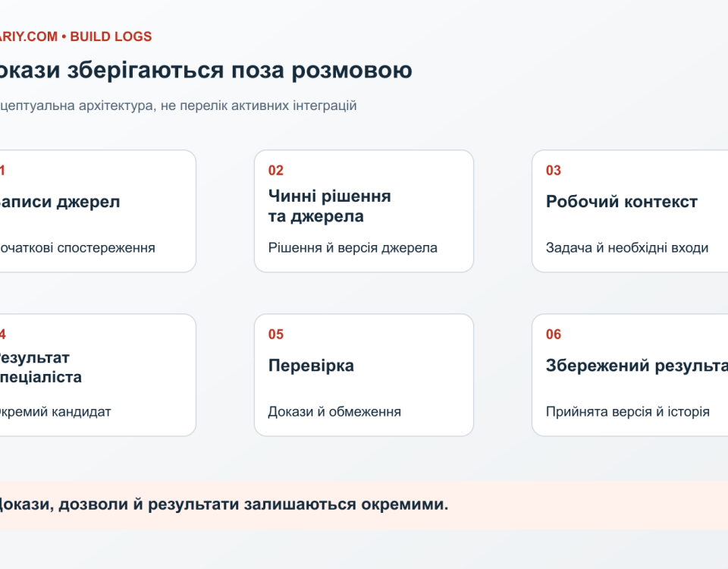Select the 'Результат спеціаліста' card title
Viewport: 728px width, 569px height.
coord(40,367)
